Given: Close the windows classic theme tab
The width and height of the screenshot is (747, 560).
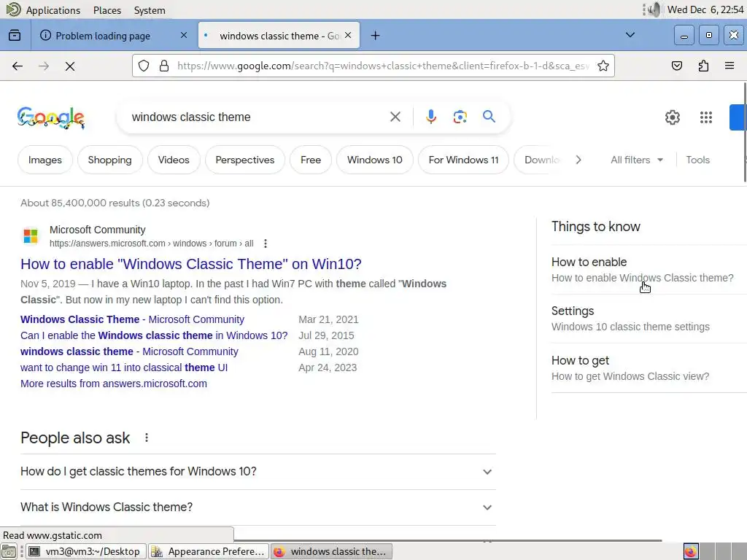Looking at the screenshot, I should point(348,35).
